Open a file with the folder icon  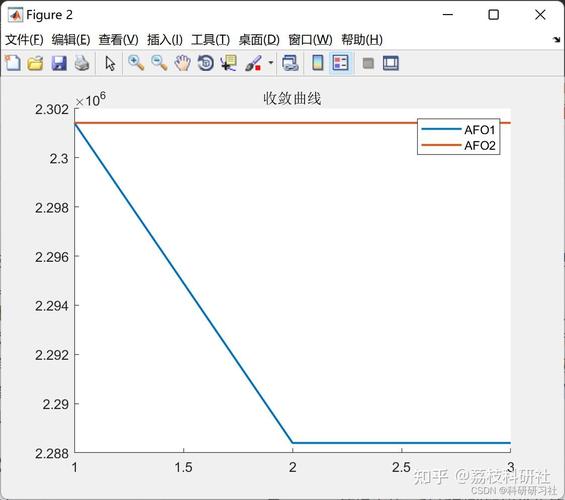36,63
